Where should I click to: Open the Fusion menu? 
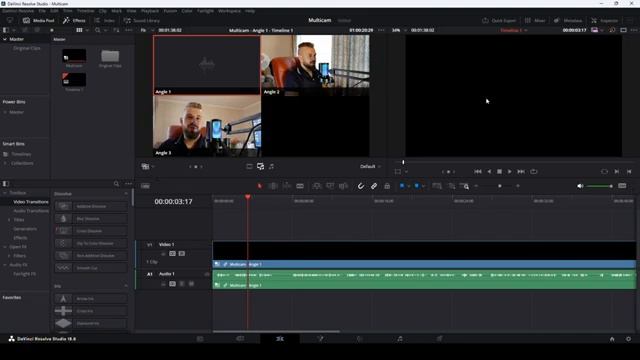click(x=170, y=11)
